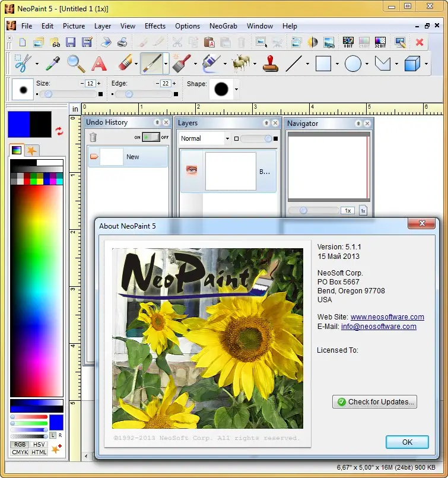Image resolution: width=448 pixels, height=478 pixels.
Task: Select RGB color mode button
Action: coord(20,445)
